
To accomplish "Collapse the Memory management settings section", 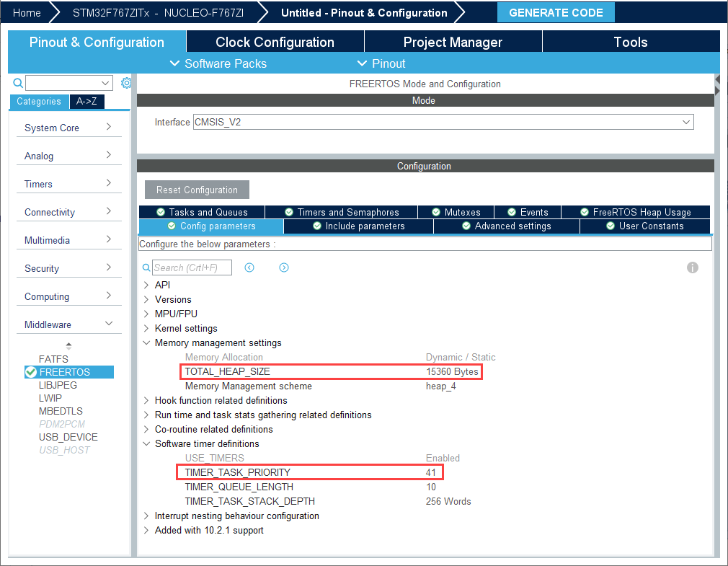I will coord(146,342).
